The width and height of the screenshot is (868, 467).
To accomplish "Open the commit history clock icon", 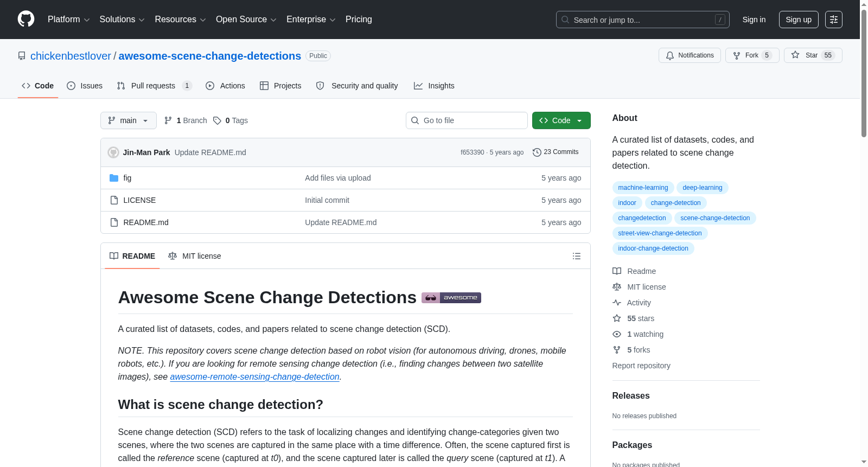I will pos(537,152).
